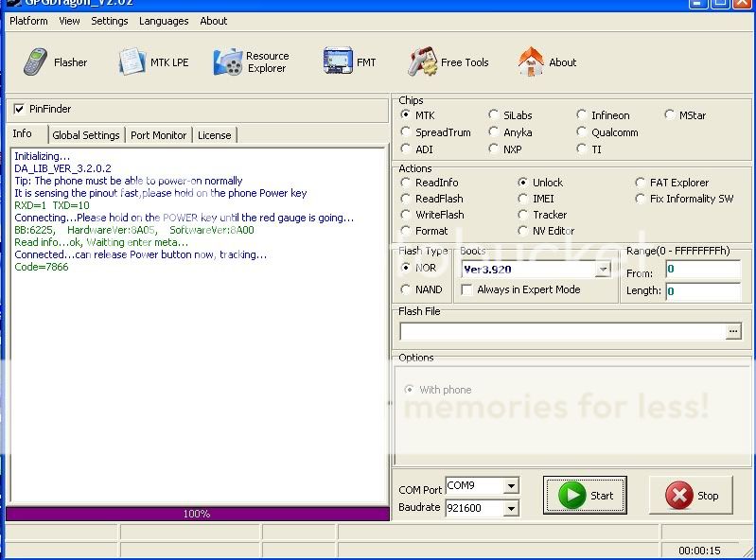Viewport: 756px width, 560px height.
Task: Uncheck the PinFinder checkbox
Action: tap(19, 109)
